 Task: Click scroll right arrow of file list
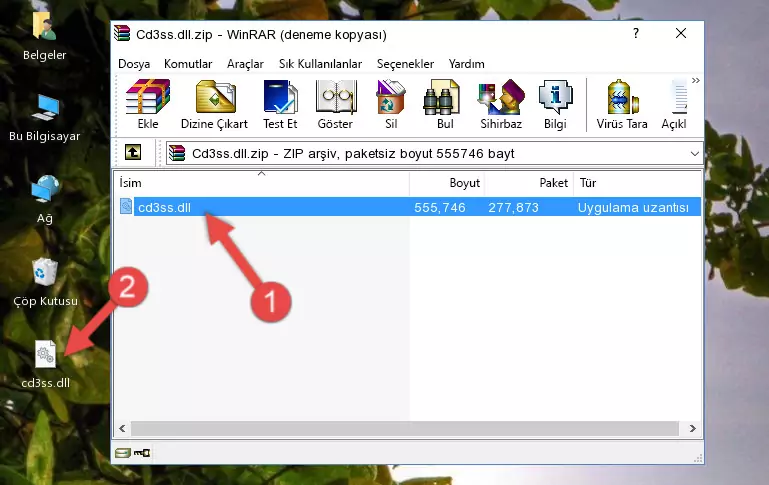692,428
